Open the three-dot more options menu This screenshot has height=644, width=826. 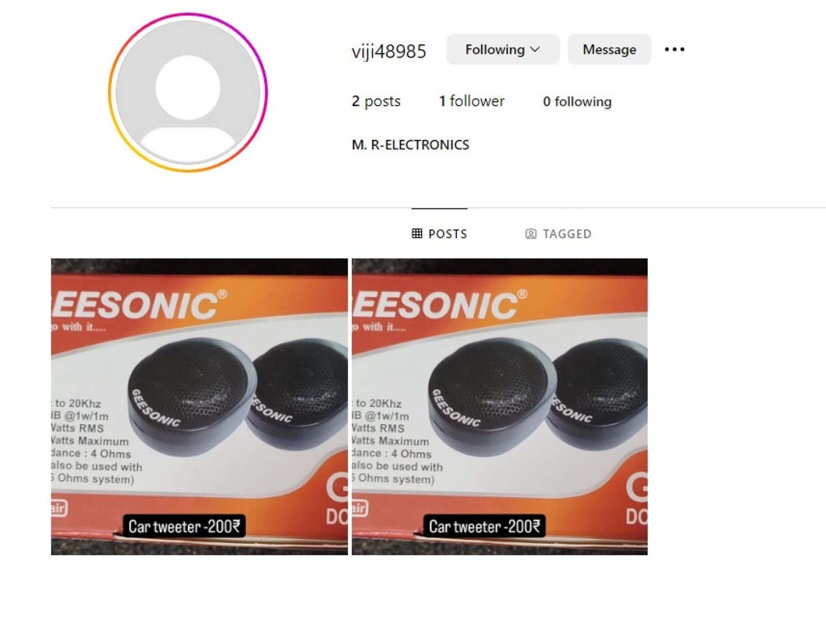coord(674,50)
